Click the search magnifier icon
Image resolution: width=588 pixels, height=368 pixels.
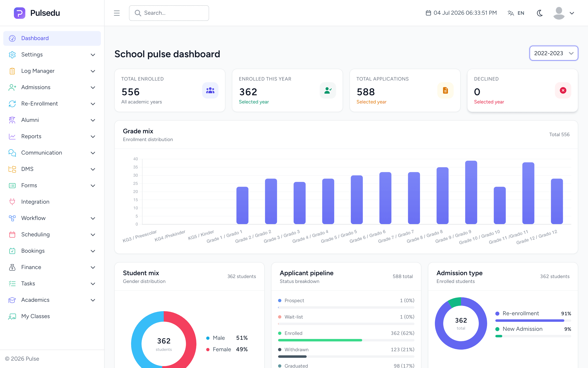click(138, 13)
